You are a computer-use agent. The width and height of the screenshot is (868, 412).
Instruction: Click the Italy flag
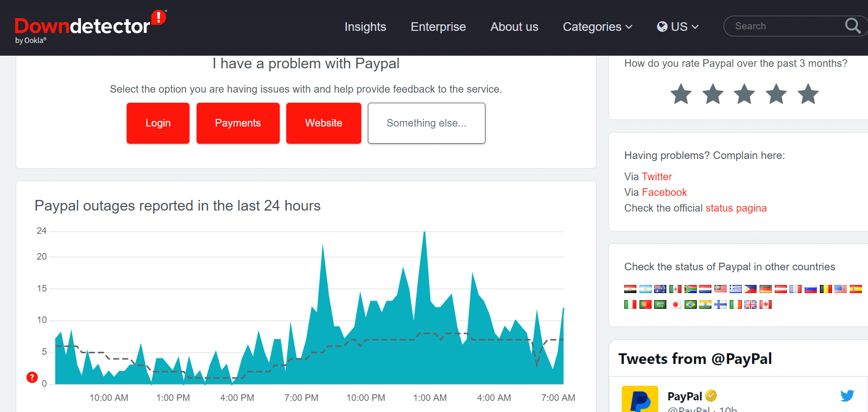(x=630, y=304)
